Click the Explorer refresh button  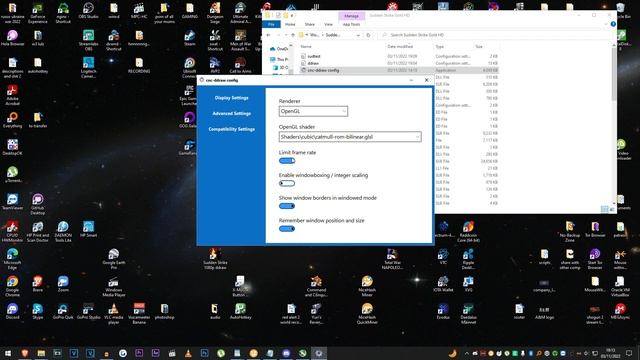pos(368,35)
